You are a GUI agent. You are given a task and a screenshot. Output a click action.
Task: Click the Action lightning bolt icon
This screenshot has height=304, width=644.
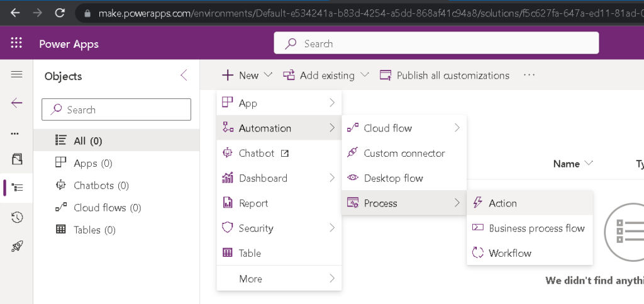[477, 203]
